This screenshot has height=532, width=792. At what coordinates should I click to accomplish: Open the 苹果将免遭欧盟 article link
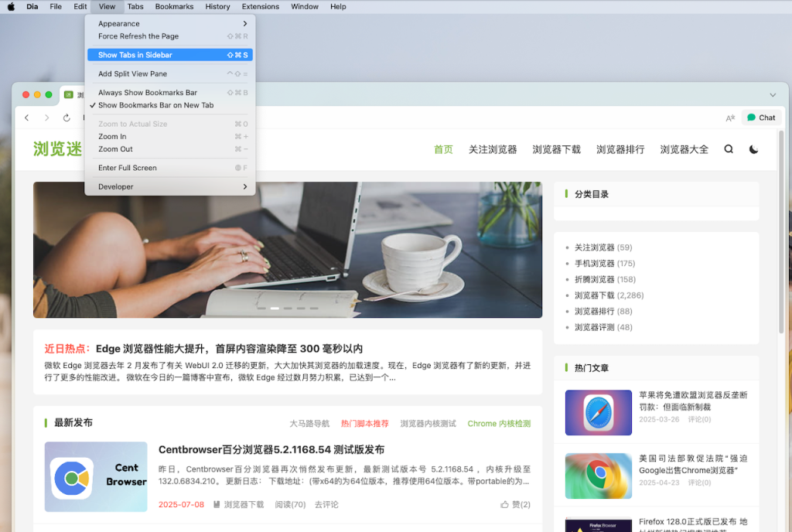pyautogui.click(x=693, y=401)
